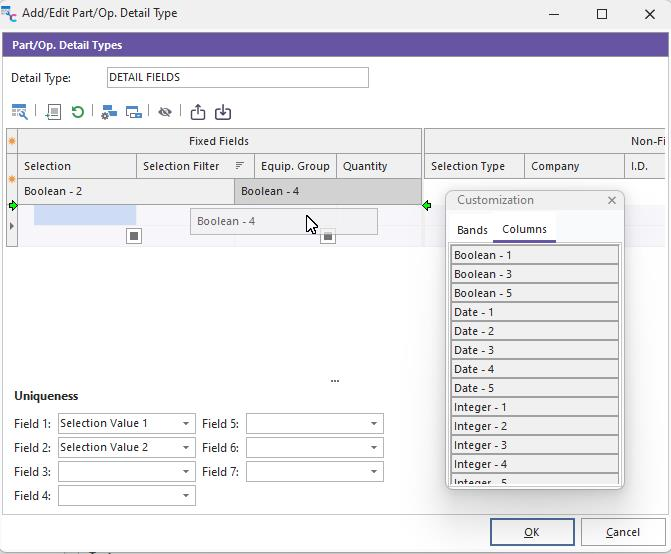Open the layout settings gear icon
Screen dimensions: 671x554
click(x=109, y=112)
